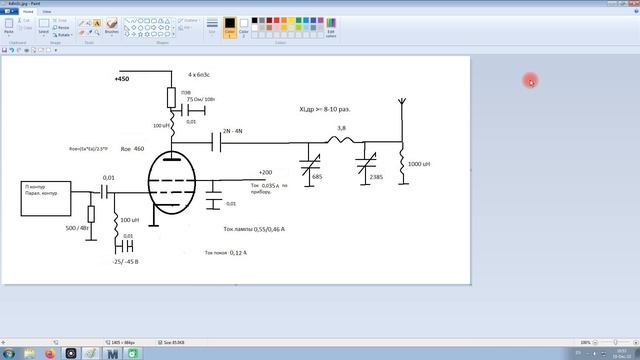
Task: Open the shape Outline dropdown
Action: [188, 20]
